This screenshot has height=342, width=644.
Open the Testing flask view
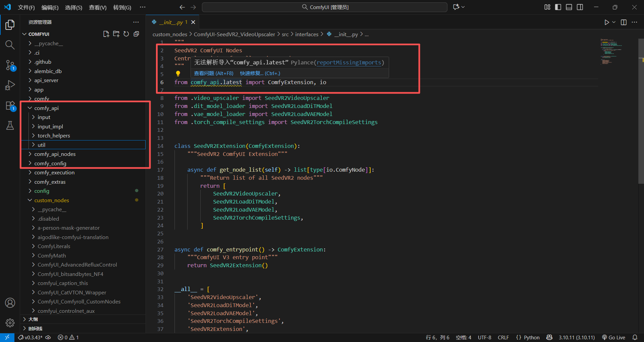(10, 126)
